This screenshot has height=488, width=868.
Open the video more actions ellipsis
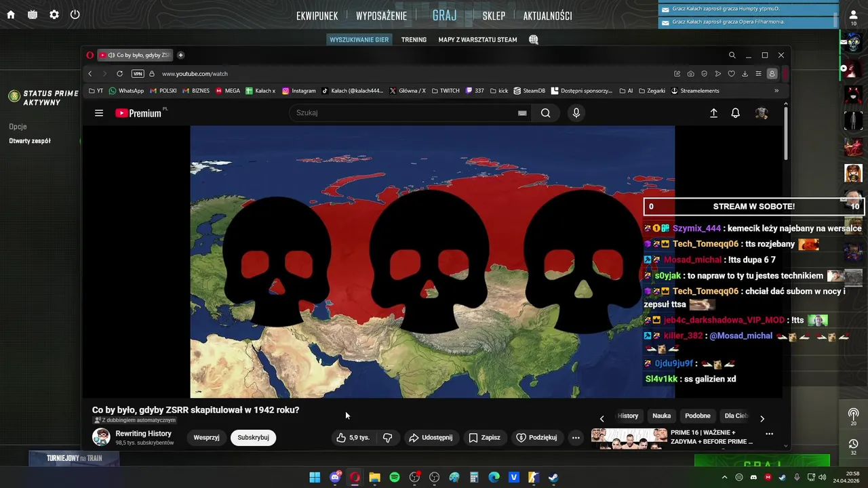[576, 438]
